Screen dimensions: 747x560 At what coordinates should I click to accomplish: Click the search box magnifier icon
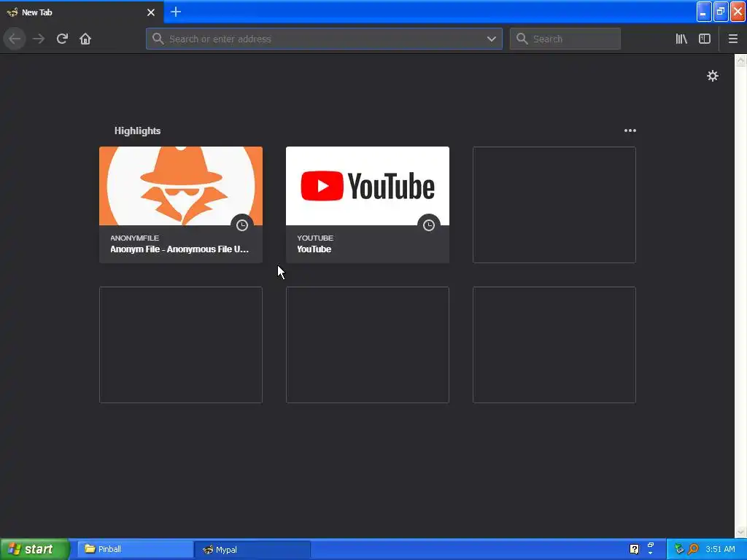pos(522,39)
